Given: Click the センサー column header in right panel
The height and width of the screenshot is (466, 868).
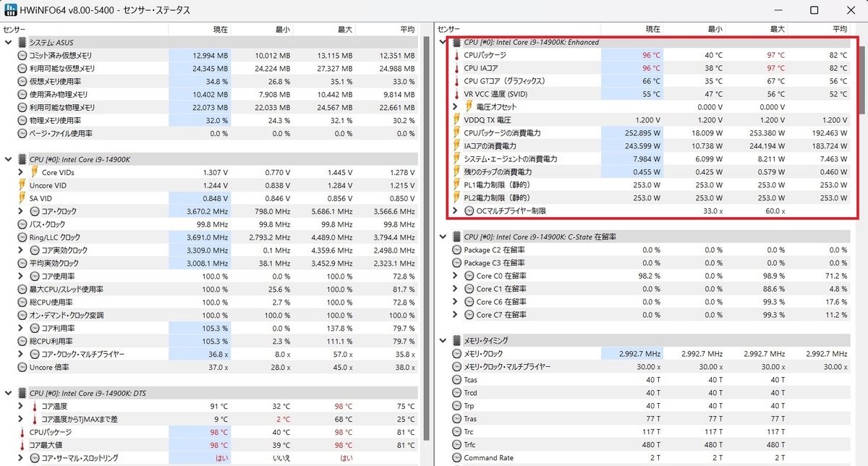Looking at the screenshot, I should click(x=518, y=29).
